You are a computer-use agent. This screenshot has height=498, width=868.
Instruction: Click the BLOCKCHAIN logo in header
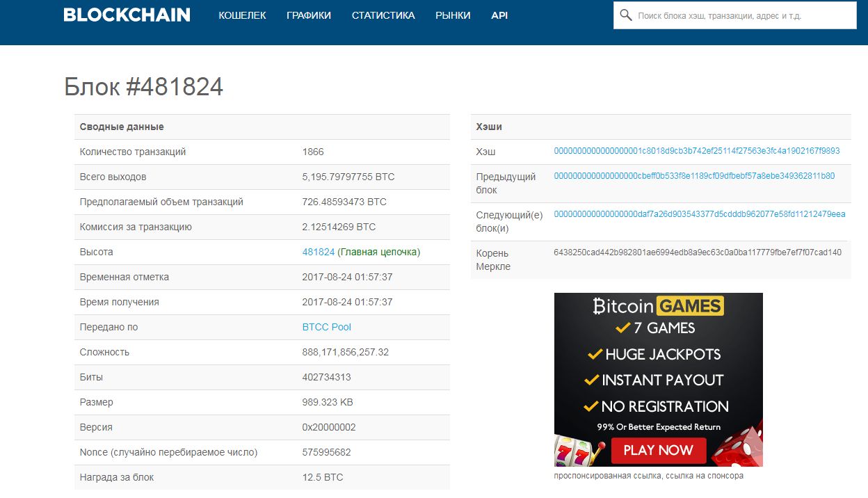coord(127,15)
